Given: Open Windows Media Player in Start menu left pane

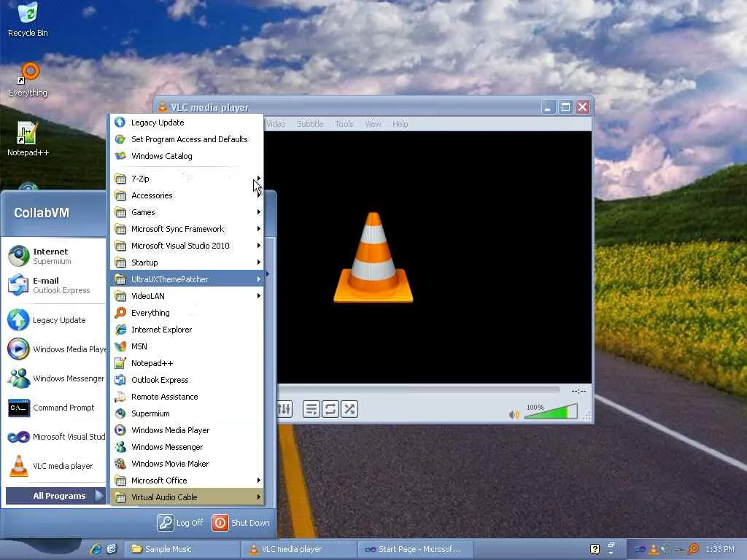Looking at the screenshot, I should (x=55, y=349).
